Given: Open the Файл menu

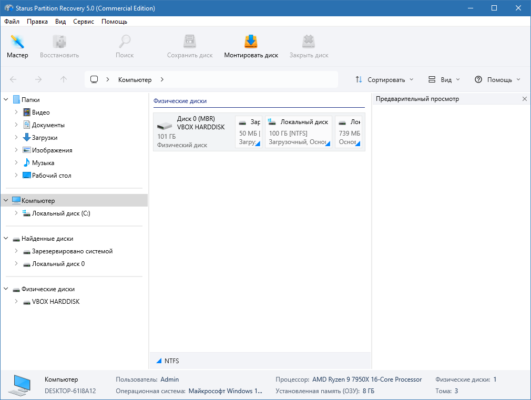Looking at the screenshot, I should 12,21.
